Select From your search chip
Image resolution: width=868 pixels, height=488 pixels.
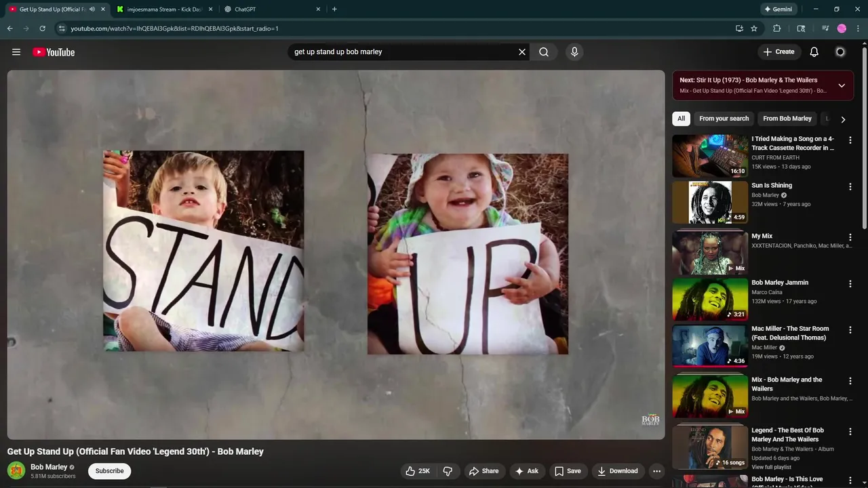[724, 119]
